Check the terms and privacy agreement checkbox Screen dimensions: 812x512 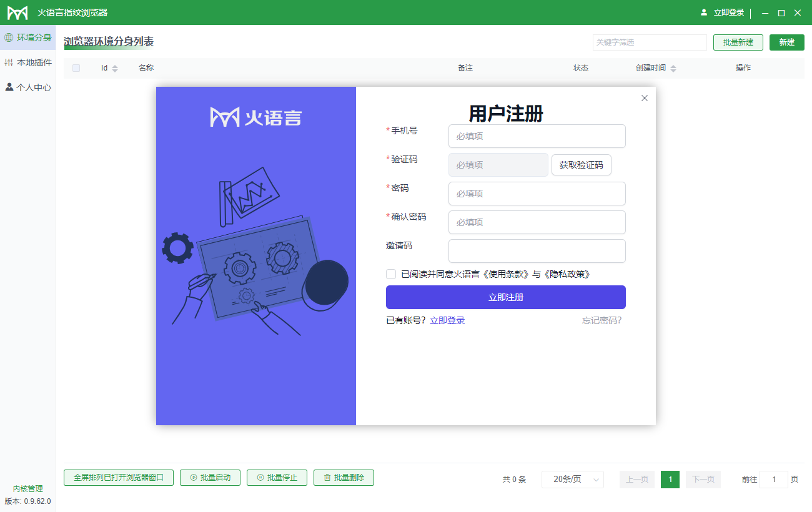390,273
